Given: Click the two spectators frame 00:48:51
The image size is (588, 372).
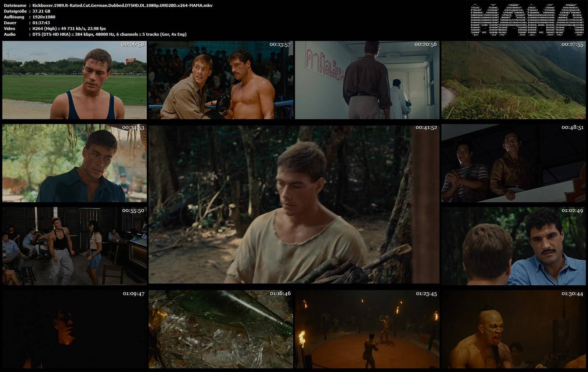Looking at the screenshot, I should (513, 163).
